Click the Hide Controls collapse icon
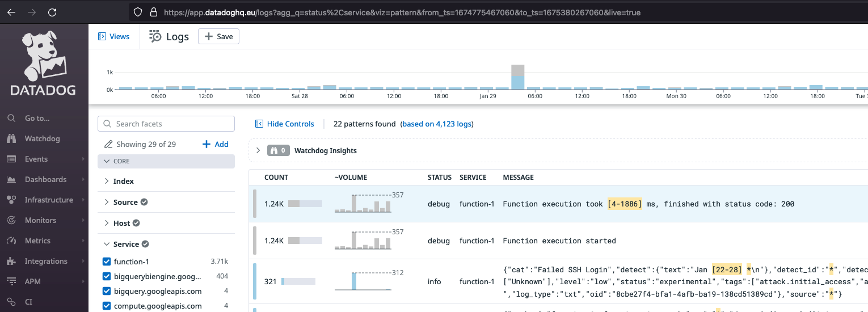This screenshot has width=868, height=312. point(259,124)
